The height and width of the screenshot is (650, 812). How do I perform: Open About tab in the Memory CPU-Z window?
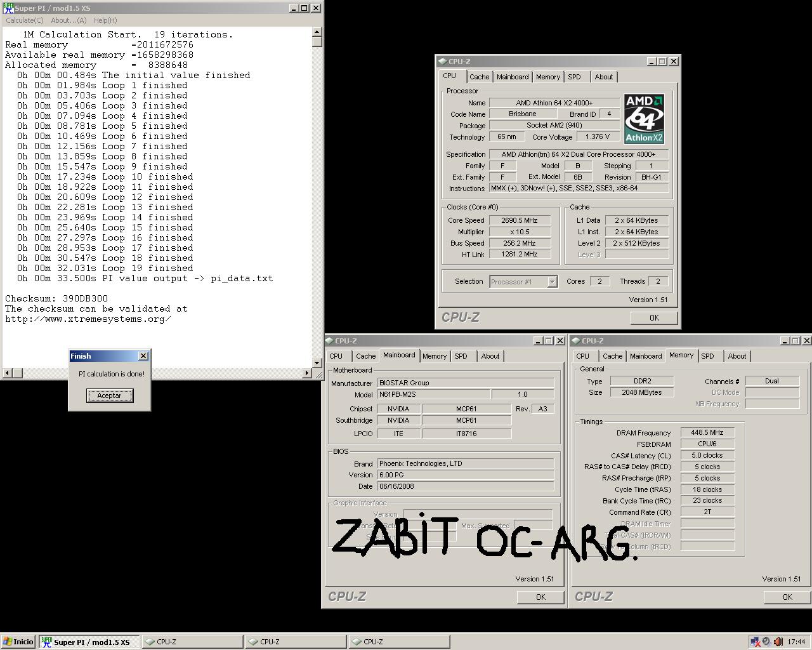737,356
